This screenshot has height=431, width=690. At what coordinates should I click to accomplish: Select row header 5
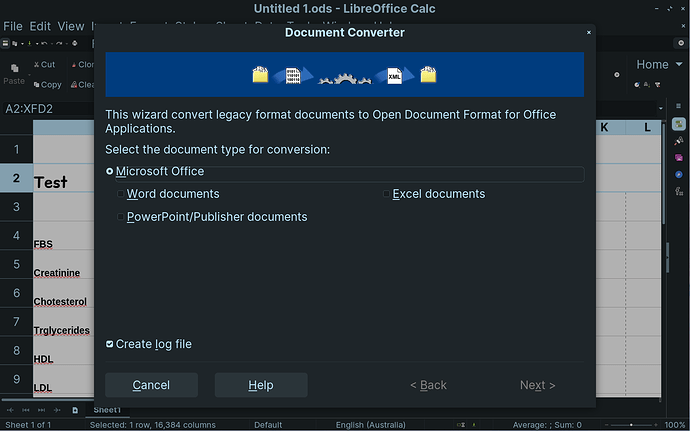pyautogui.click(x=16, y=264)
